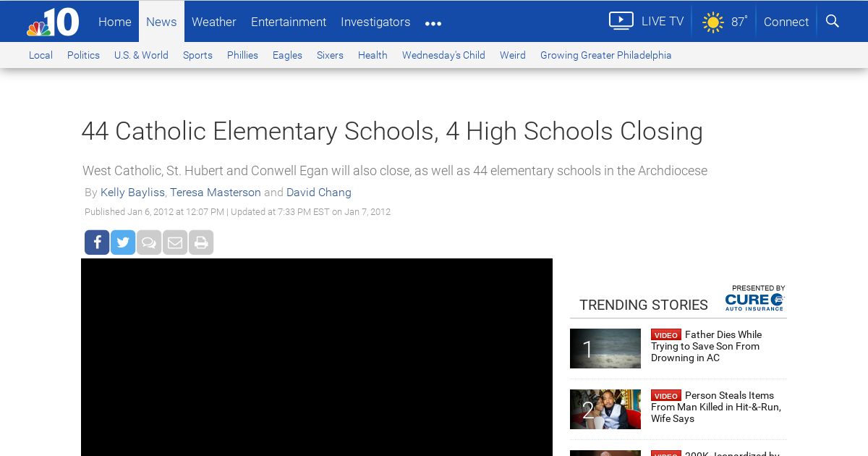Open the Politics subsection
The width and height of the screenshot is (868, 456).
tap(83, 55)
